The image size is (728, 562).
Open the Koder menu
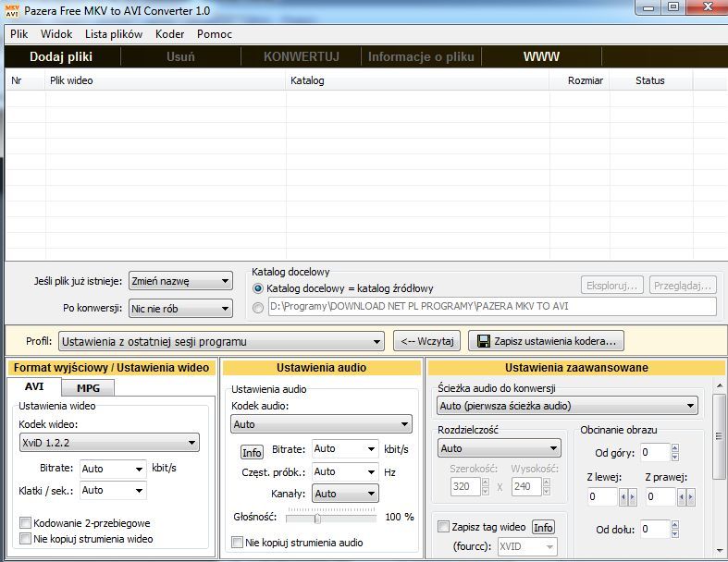click(169, 34)
